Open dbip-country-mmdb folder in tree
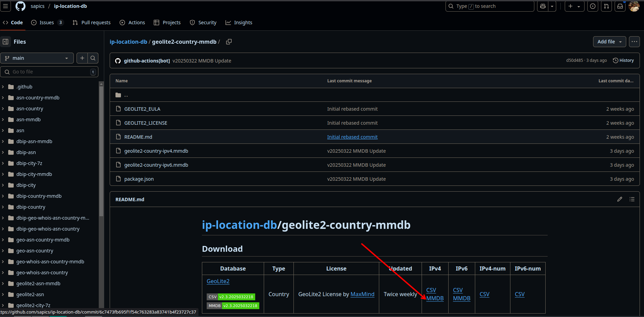 [39, 196]
